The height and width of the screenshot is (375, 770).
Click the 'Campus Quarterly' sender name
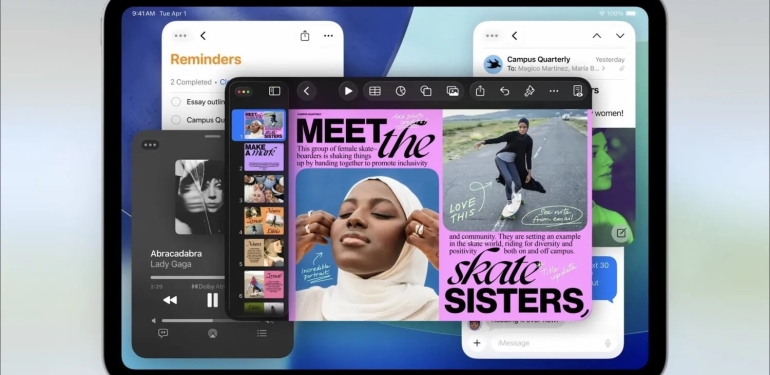click(539, 59)
